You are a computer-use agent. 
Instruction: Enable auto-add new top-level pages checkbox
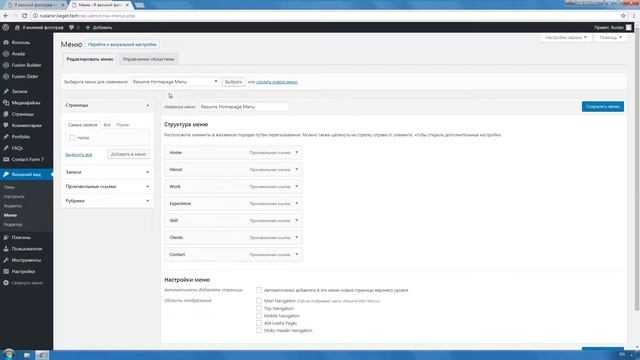pos(259,290)
